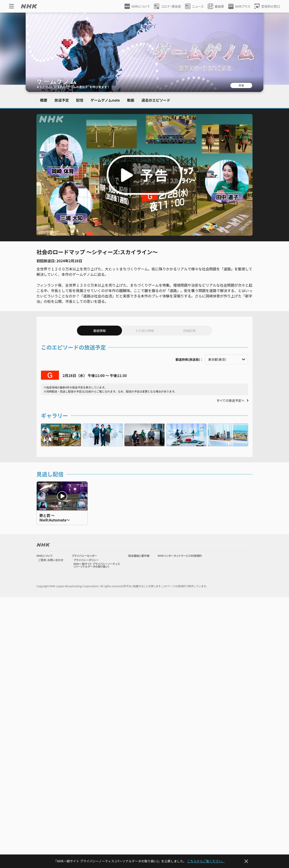Screen dimensions: 289x868
Task: Open the ゲームゲノムnote tab
Action: click(x=105, y=100)
